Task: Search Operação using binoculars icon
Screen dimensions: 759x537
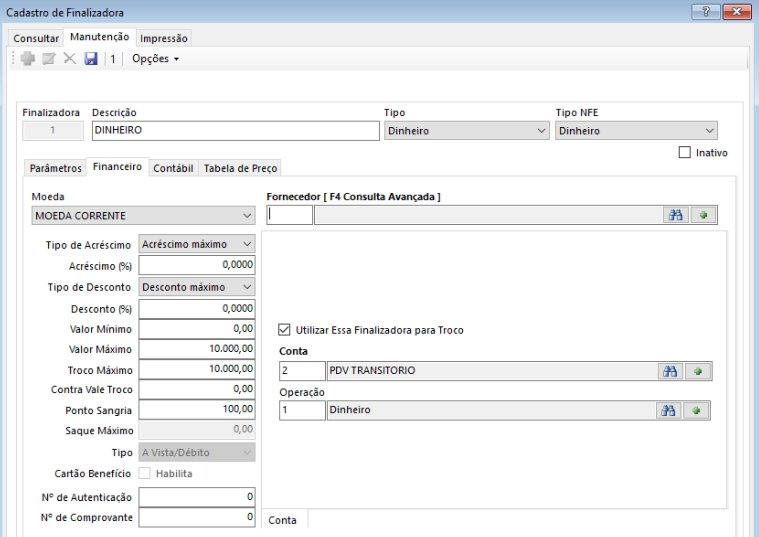Action: tap(670, 410)
